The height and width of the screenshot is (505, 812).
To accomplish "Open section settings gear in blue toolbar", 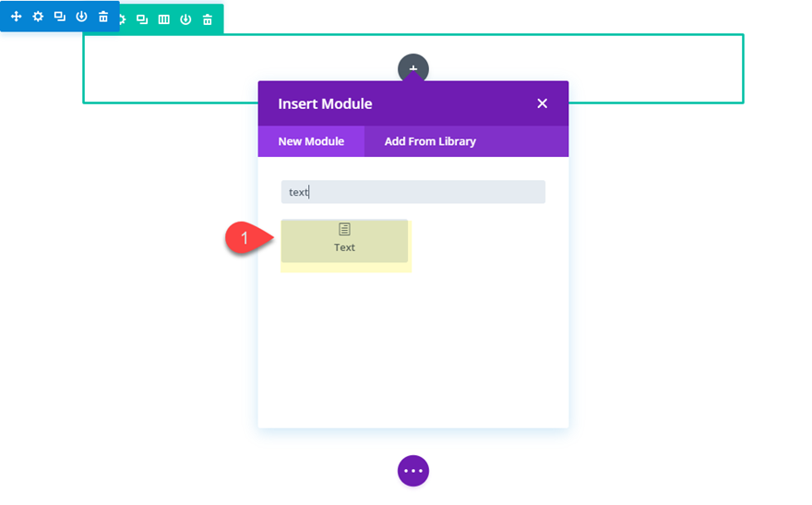I will 38,17.
